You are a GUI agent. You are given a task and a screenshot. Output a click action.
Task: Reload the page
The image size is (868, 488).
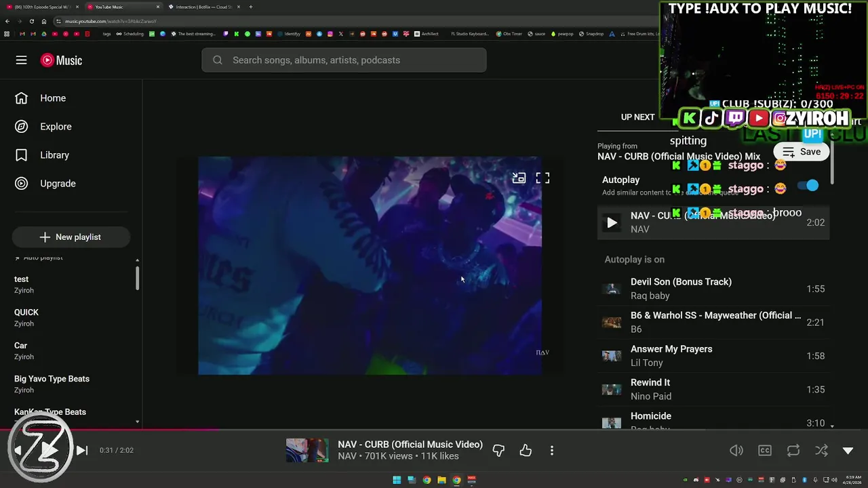tap(31, 21)
